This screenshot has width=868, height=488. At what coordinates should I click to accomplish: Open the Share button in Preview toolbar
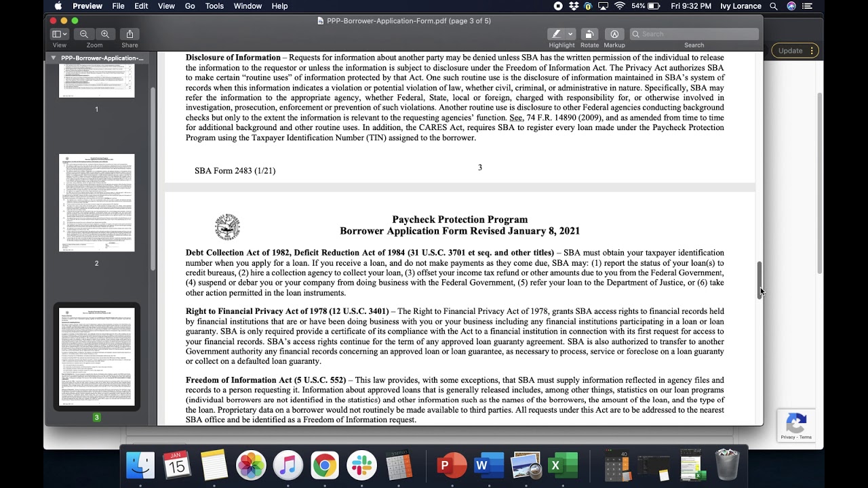[130, 34]
